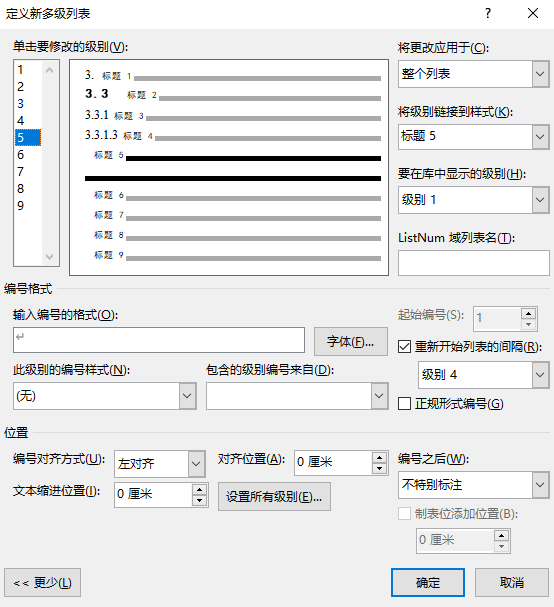
Task: Select level 6 in the level list
Action: click(28, 155)
